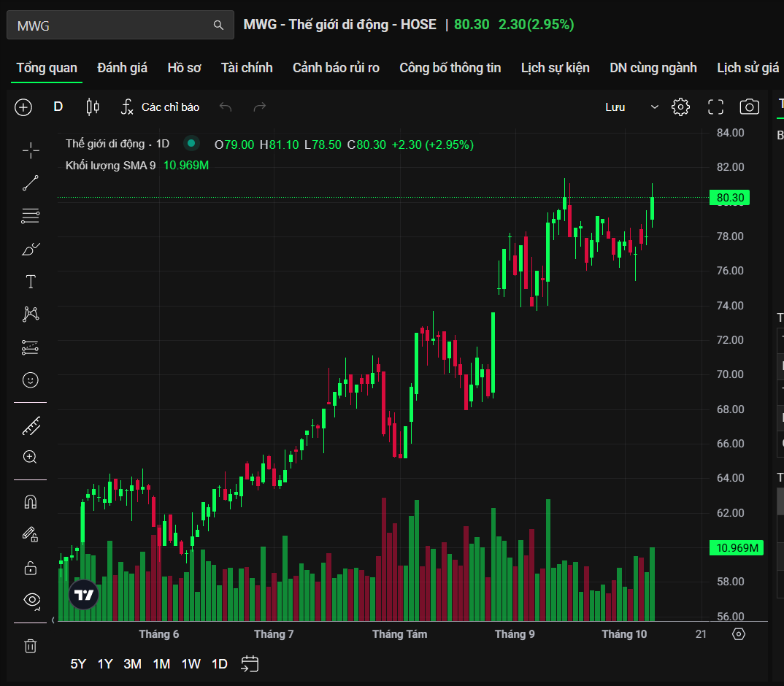Image resolution: width=784 pixels, height=686 pixels.
Task: Open the chart patterns tool
Action: [31, 314]
